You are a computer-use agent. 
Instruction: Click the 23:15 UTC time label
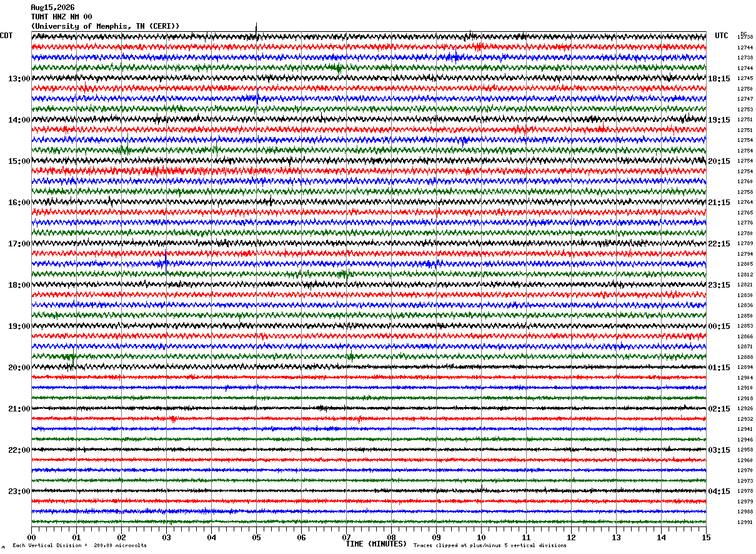coord(719,285)
